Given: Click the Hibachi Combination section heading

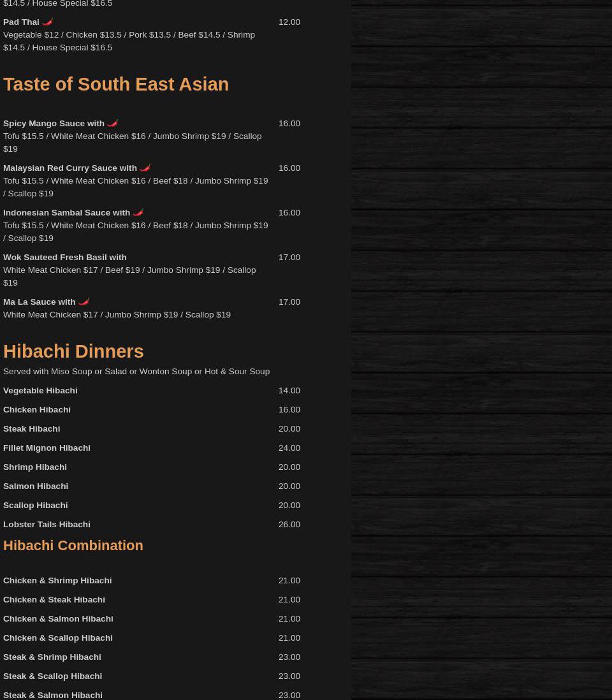Looking at the screenshot, I should coord(73,546).
